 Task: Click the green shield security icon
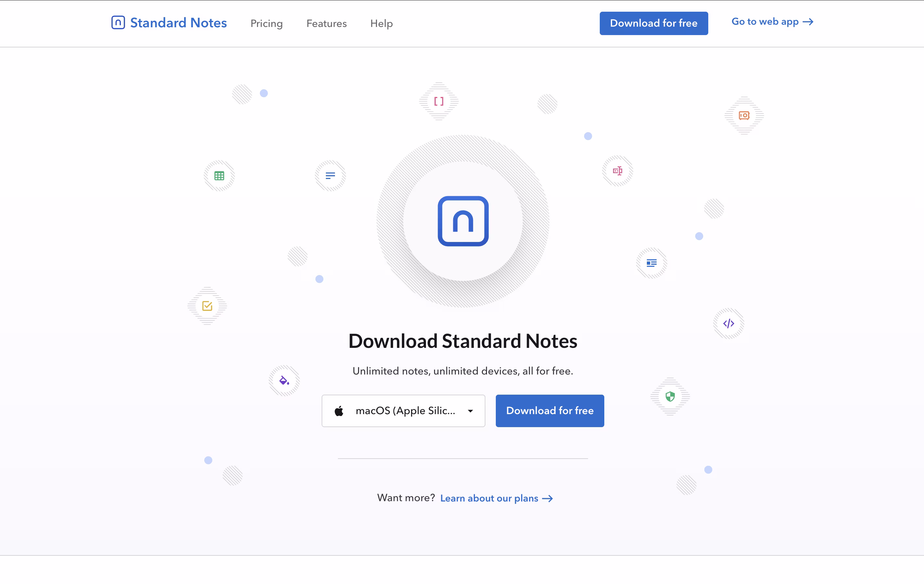click(x=670, y=396)
